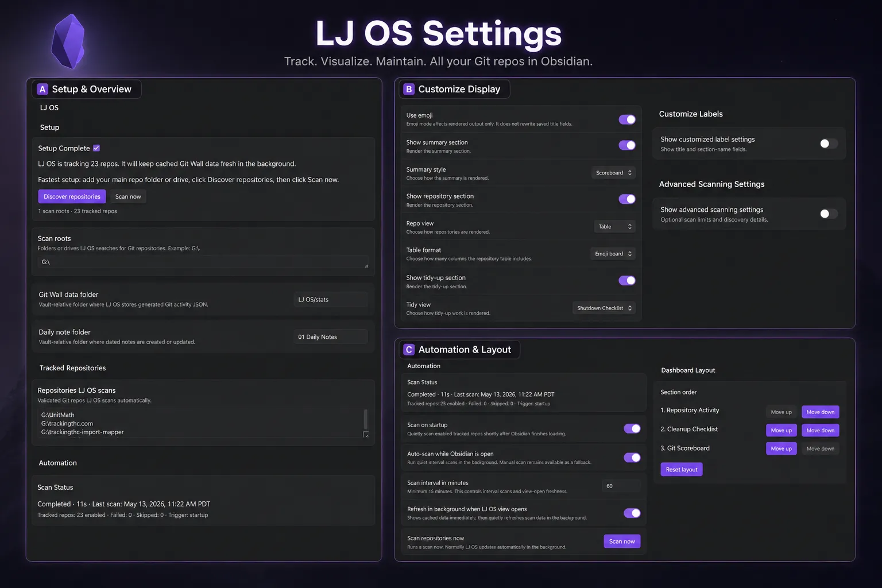Viewport: 882px width, 588px height.
Task: Click the Dashboard Layout heading
Action: (x=688, y=370)
